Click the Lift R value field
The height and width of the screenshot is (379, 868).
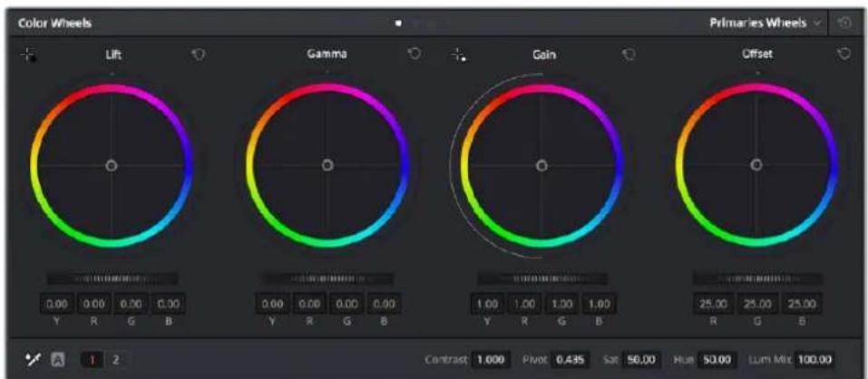tap(94, 304)
